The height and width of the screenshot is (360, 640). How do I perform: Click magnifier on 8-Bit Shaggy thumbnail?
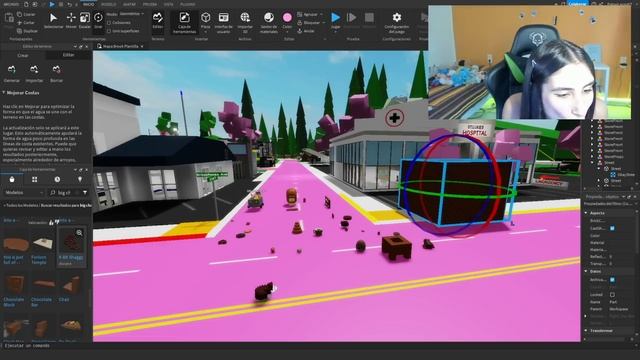click(79, 233)
